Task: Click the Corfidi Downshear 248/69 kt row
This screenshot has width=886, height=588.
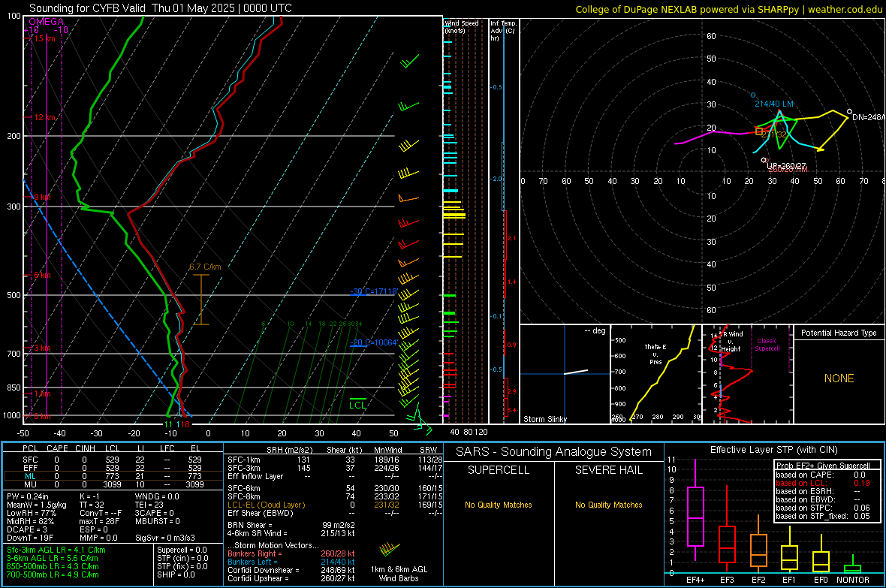Action: click(x=291, y=571)
